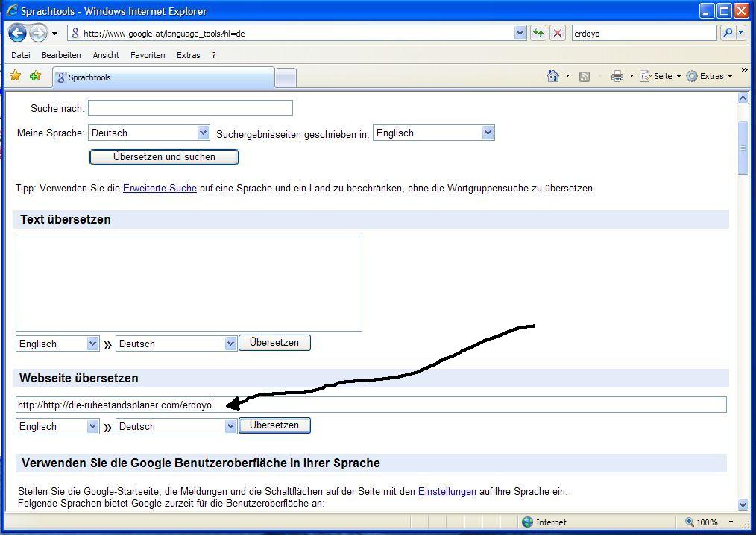Open the Bearbeiten menu

point(61,55)
